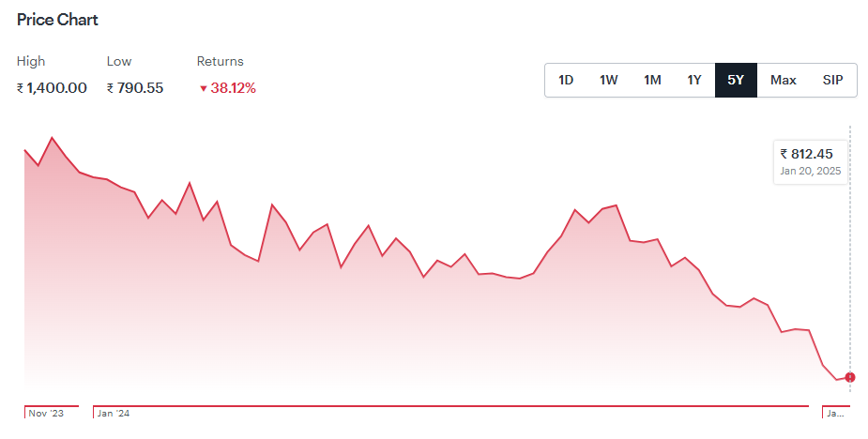This screenshot has height=439, width=868.
Task: Click the red endpoint dot on chart
Action: click(x=850, y=377)
